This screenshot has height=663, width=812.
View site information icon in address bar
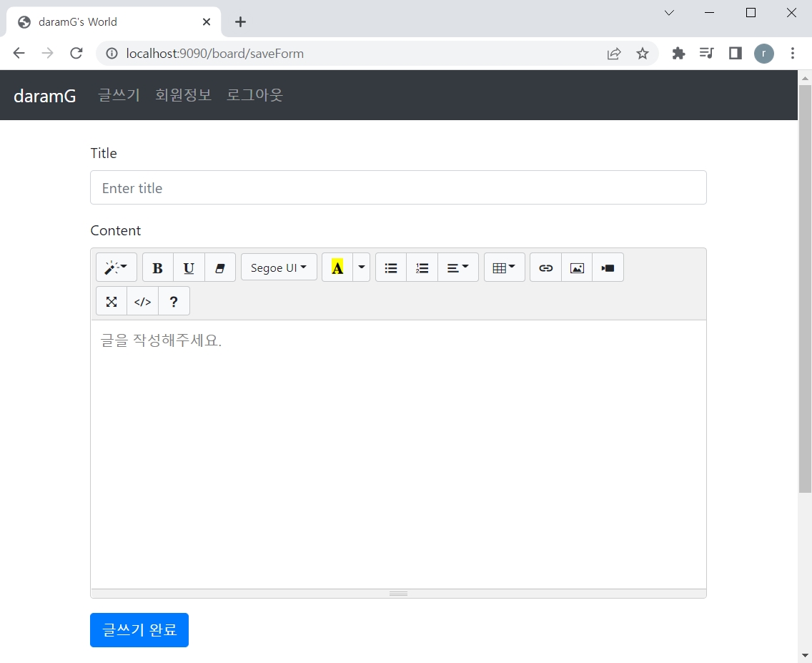click(x=112, y=54)
